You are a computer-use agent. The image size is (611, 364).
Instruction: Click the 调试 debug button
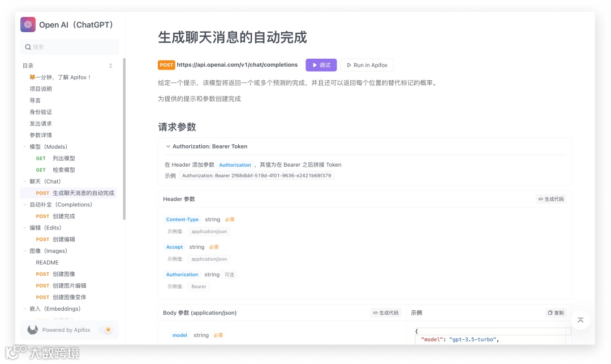point(321,65)
